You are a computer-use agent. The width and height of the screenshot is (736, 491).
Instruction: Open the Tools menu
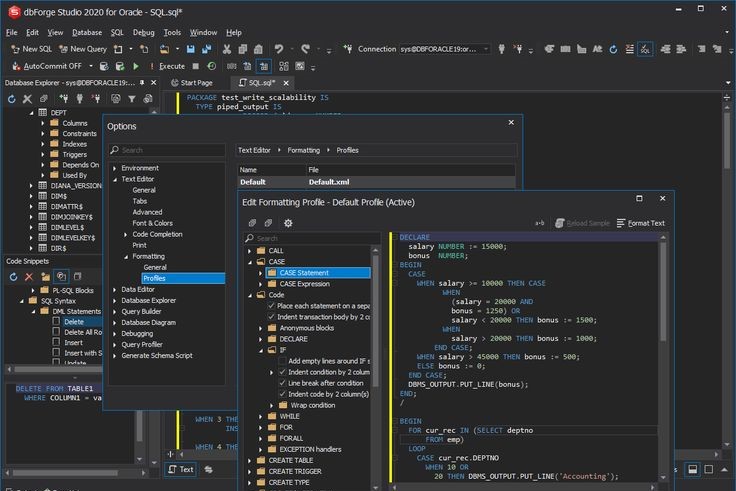click(x=172, y=32)
